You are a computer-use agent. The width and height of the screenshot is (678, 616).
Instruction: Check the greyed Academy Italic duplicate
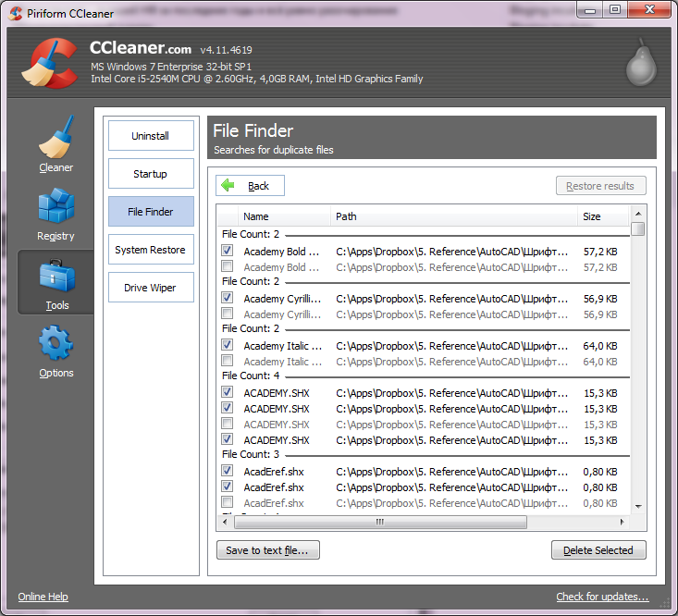(x=227, y=360)
